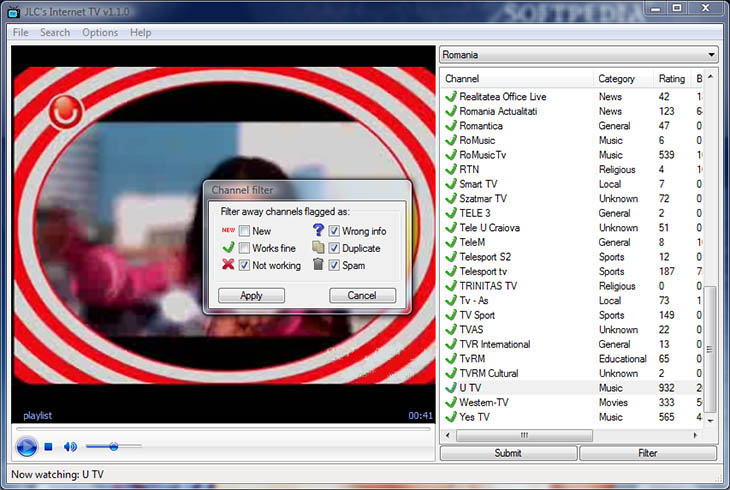Click the play button in player controls
The image size is (730, 490).
coord(27,447)
